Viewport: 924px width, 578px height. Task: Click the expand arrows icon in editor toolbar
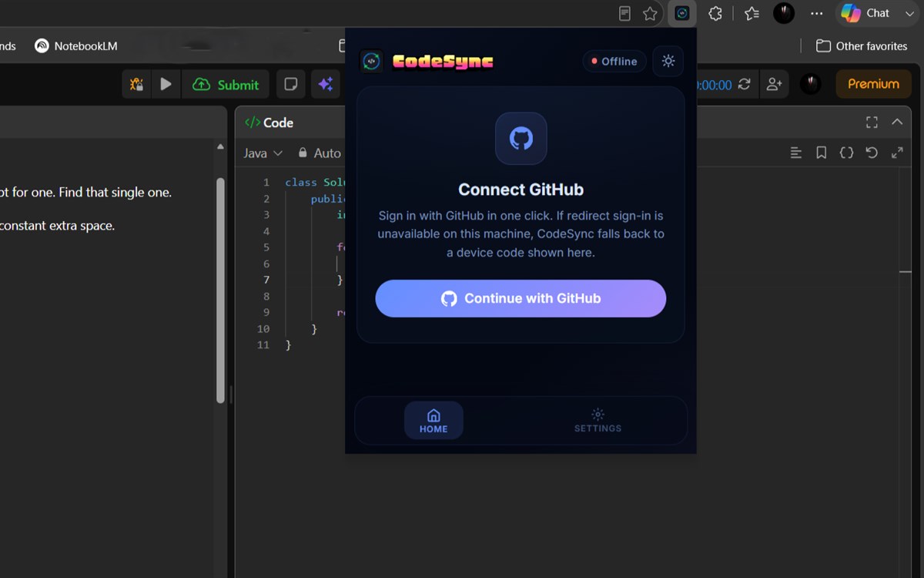pos(897,153)
